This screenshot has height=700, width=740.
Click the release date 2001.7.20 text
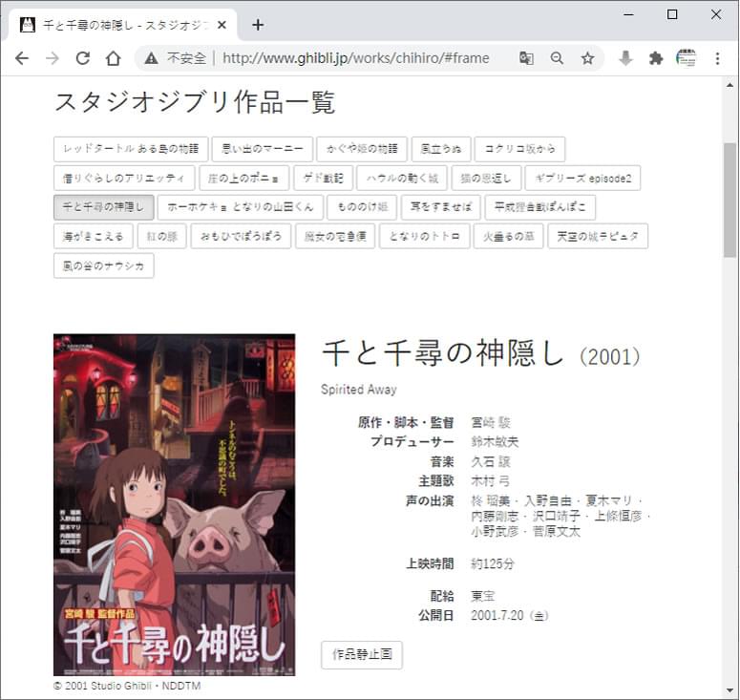510,616
